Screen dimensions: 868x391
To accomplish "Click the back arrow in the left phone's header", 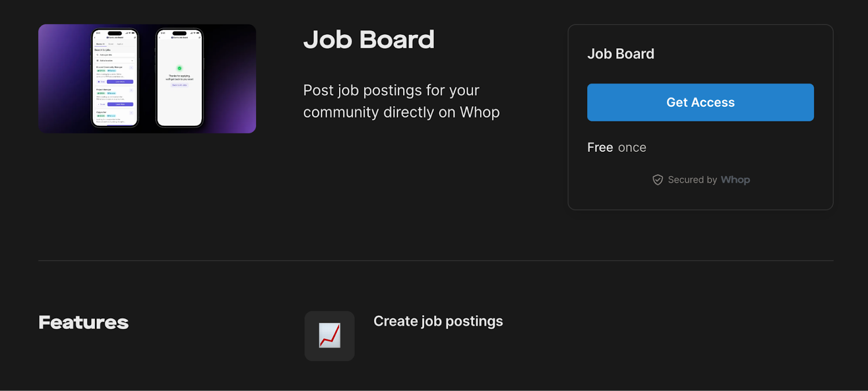I will [94, 37].
